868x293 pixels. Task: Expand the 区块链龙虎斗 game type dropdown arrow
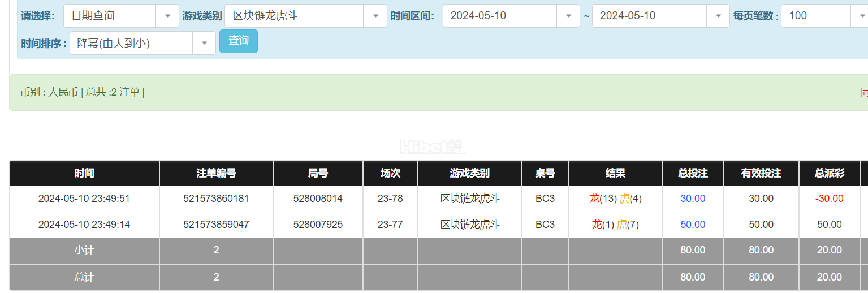(x=375, y=16)
